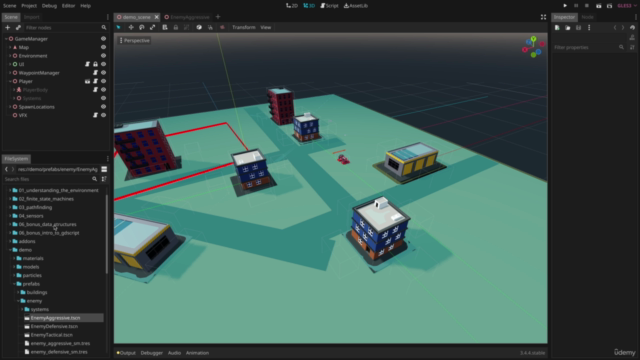Toggle use local space icon

199,27
